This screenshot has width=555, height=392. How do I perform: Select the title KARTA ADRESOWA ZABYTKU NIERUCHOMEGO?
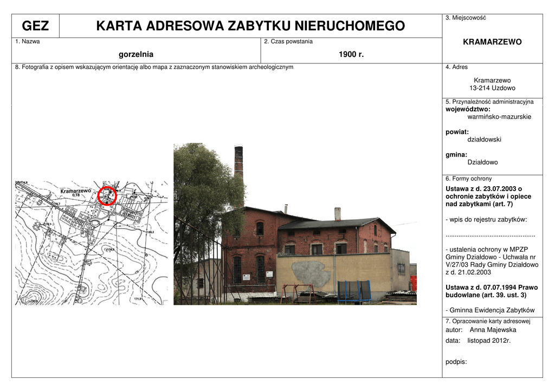(x=250, y=26)
